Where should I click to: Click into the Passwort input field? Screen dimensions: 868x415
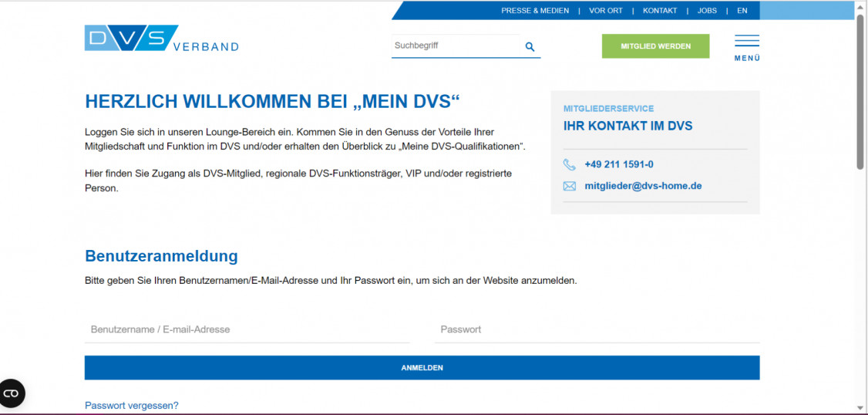click(x=597, y=329)
